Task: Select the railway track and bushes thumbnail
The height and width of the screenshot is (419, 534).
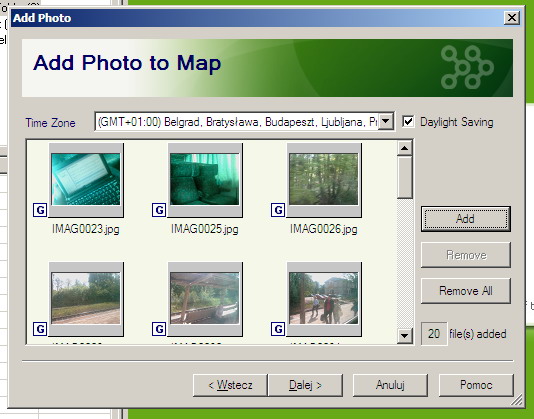Action: point(86,299)
